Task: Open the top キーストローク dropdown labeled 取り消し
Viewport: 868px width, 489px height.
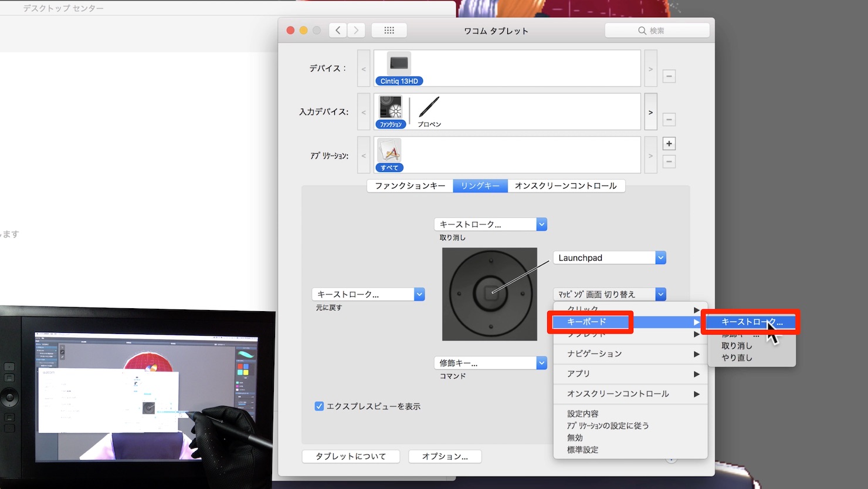Action: (x=490, y=224)
